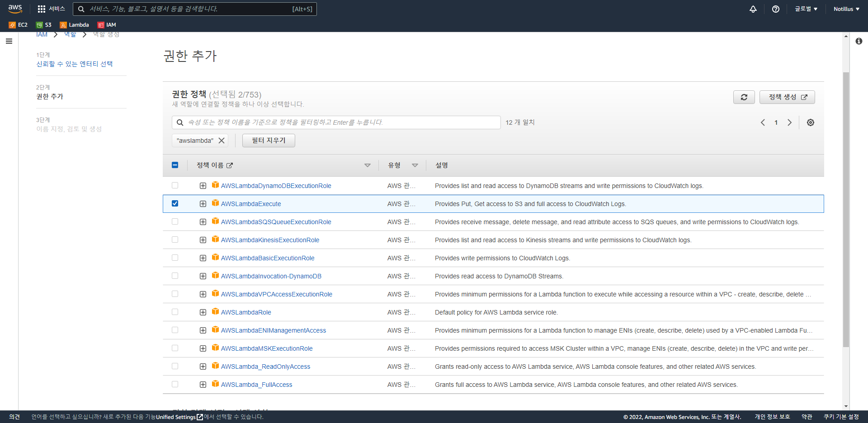The height and width of the screenshot is (423, 868).
Task: Open table preferences gear icon
Action: point(811,122)
